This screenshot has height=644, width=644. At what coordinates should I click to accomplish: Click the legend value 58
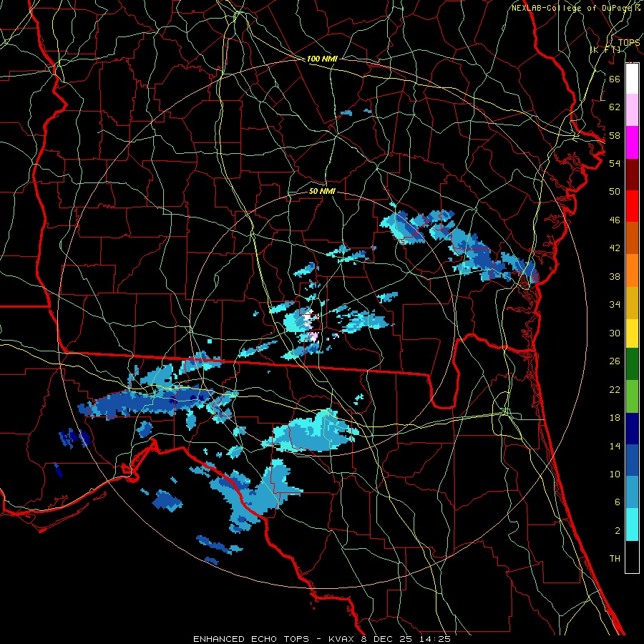[615, 135]
